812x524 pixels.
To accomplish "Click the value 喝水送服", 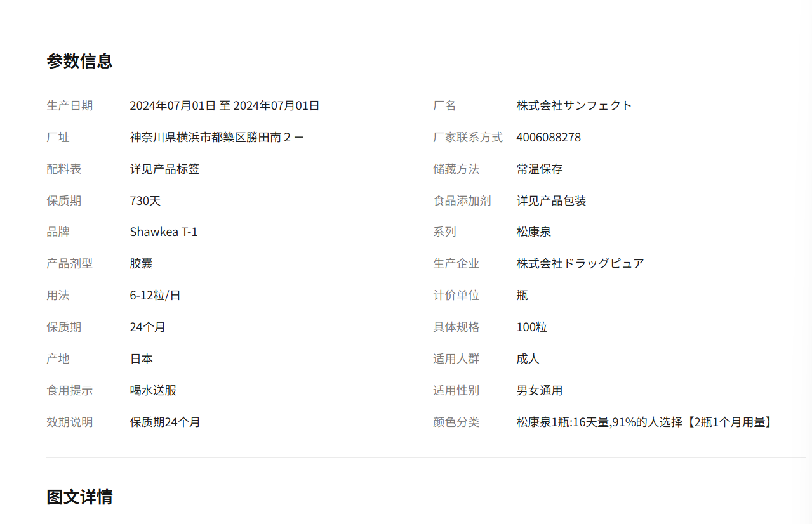I will point(153,391).
